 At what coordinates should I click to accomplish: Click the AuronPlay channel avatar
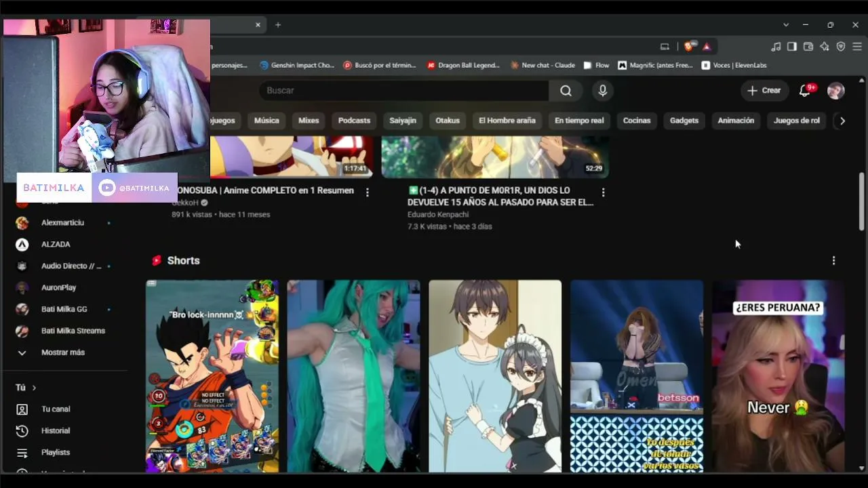point(22,288)
